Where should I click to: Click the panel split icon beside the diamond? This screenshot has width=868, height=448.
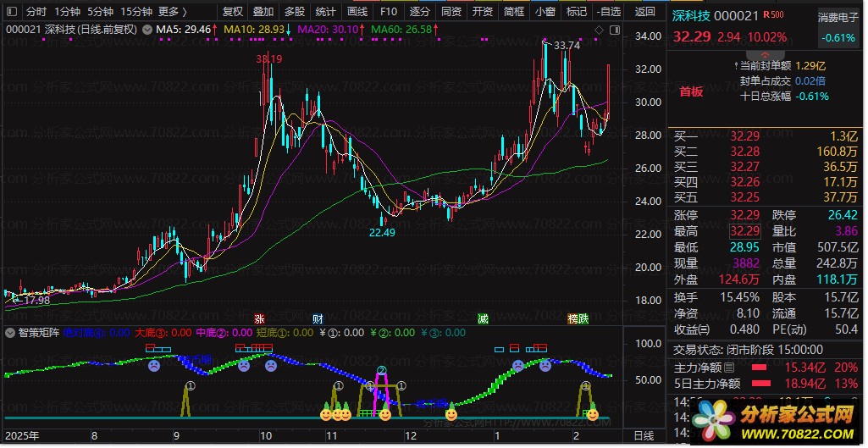(x=613, y=30)
